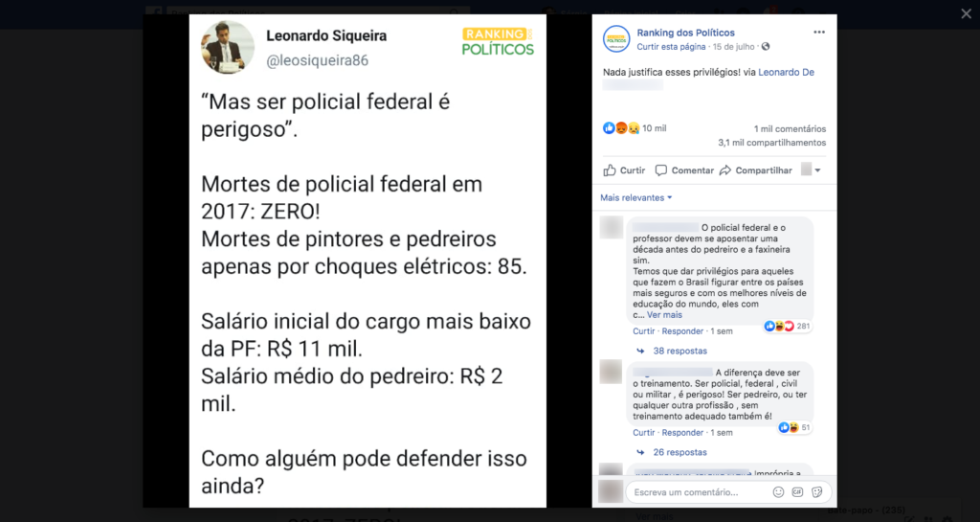Click the Comentar speech bubble icon
980x522 pixels.
click(x=662, y=170)
